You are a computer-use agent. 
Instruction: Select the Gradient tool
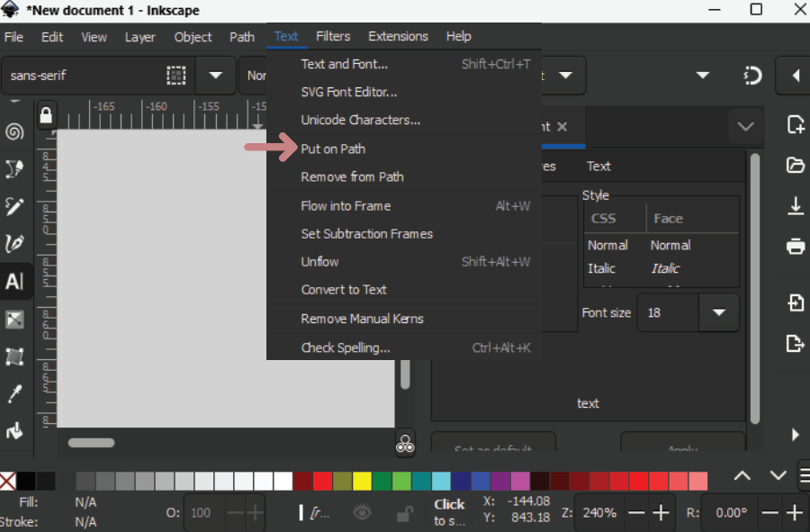point(14,320)
